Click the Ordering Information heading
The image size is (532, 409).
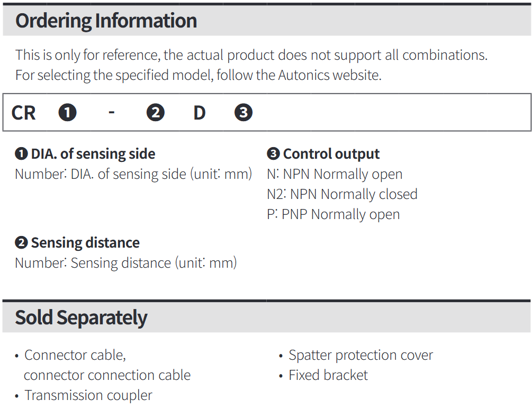coord(106,21)
